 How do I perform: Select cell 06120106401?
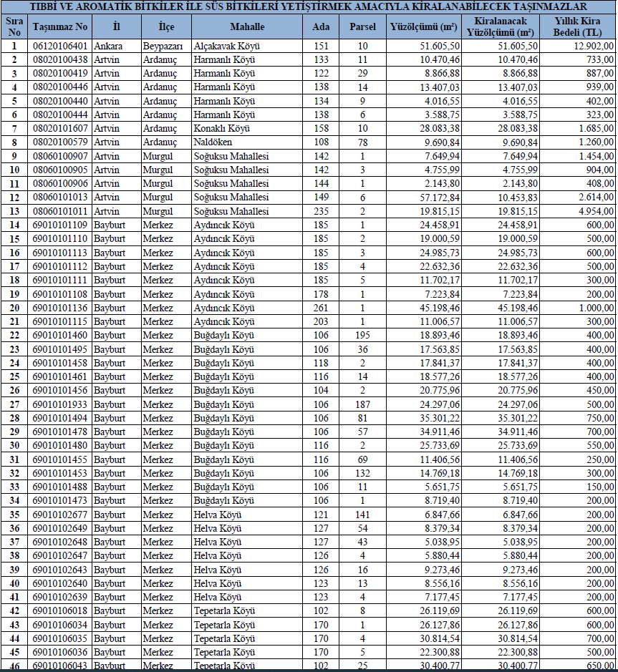pos(60,46)
